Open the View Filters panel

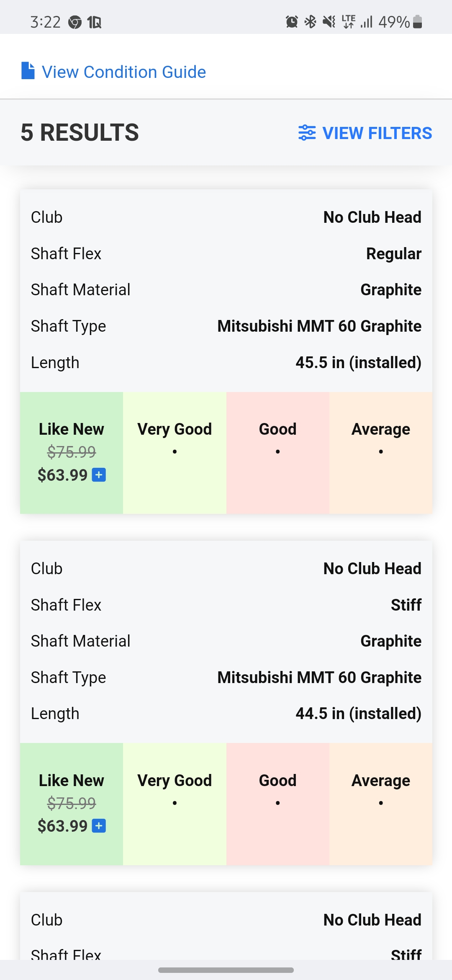377,133
